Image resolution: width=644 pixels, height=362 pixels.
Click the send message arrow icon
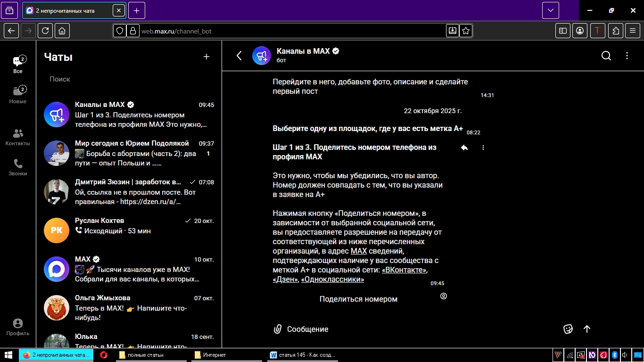point(587,329)
